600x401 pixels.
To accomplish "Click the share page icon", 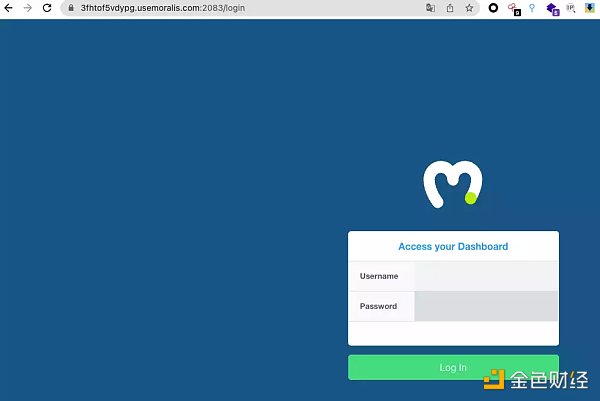I will [450, 8].
